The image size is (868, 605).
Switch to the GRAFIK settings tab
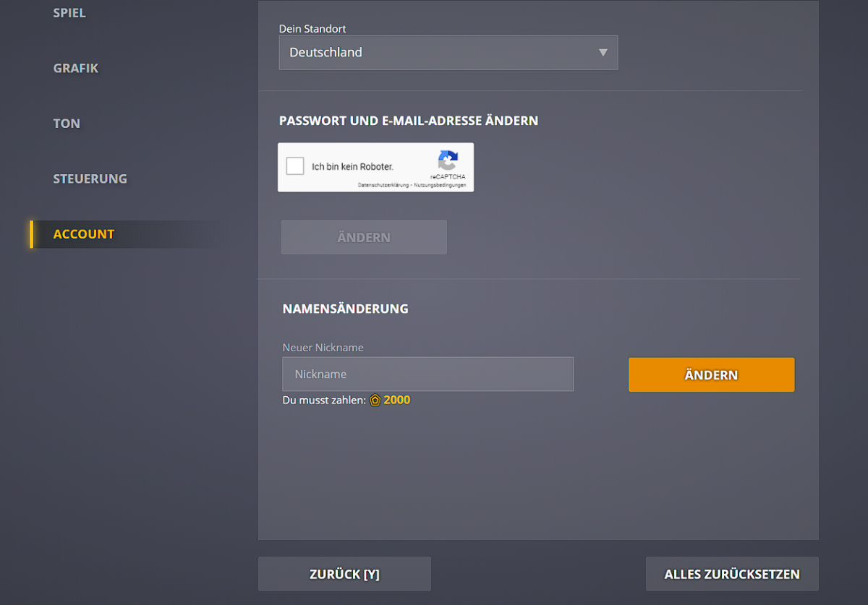tap(76, 69)
